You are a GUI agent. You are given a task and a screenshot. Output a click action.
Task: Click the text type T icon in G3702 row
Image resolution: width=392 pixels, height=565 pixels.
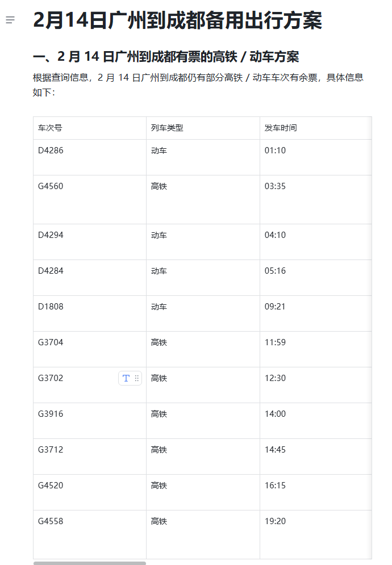click(126, 378)
